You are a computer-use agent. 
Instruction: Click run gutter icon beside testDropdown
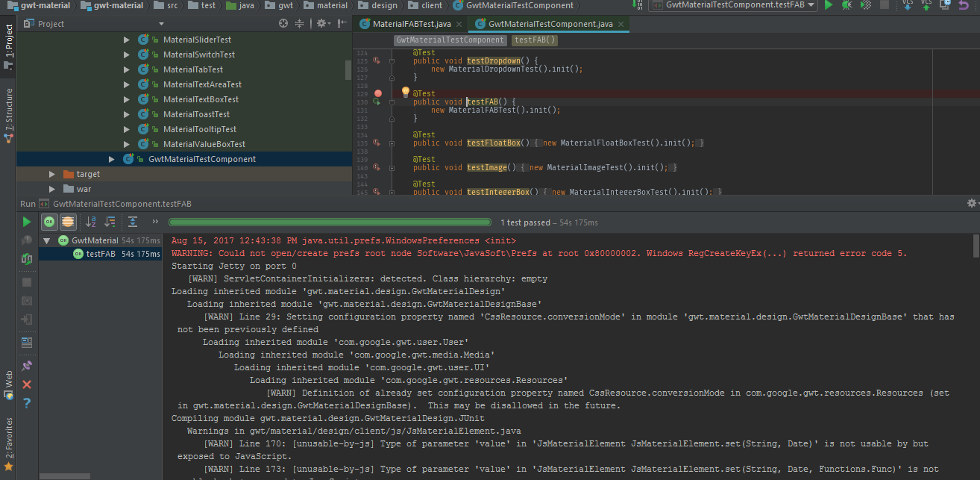tap(377, 60)
